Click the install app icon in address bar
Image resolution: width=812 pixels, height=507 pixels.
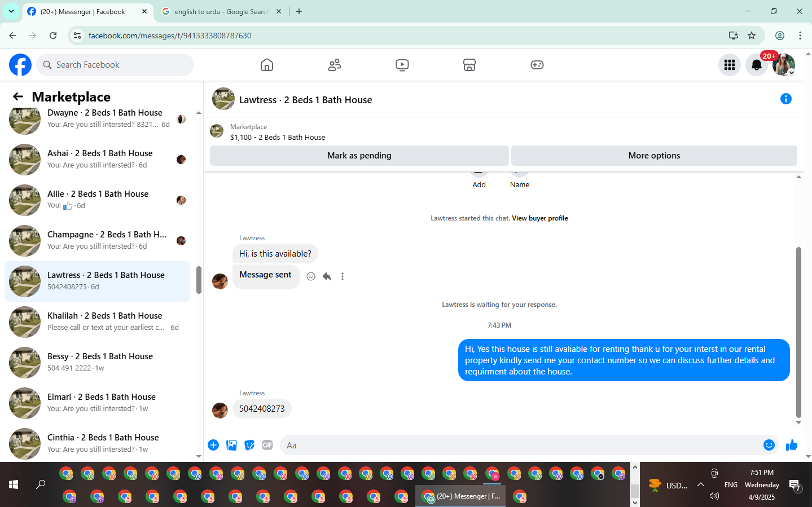(734, 36)
